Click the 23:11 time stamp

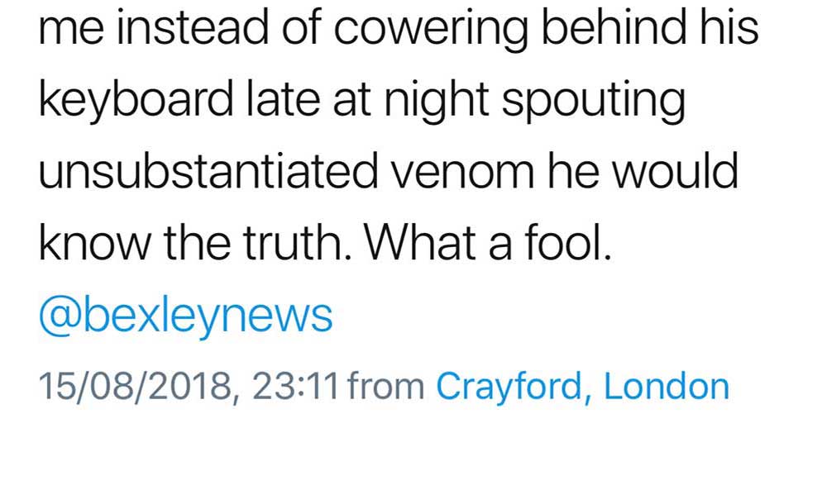coord(297,386)
